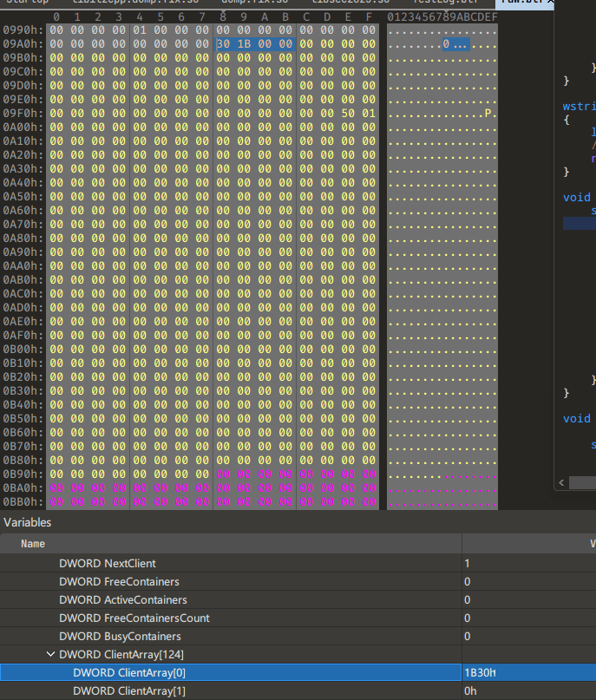Click the 1B30h value cell
This screenshot has height=700, width=596.
[528, 673]
